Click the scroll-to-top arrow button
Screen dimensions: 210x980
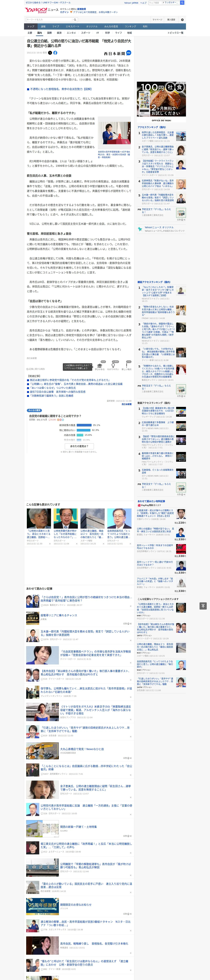[203, 606]
